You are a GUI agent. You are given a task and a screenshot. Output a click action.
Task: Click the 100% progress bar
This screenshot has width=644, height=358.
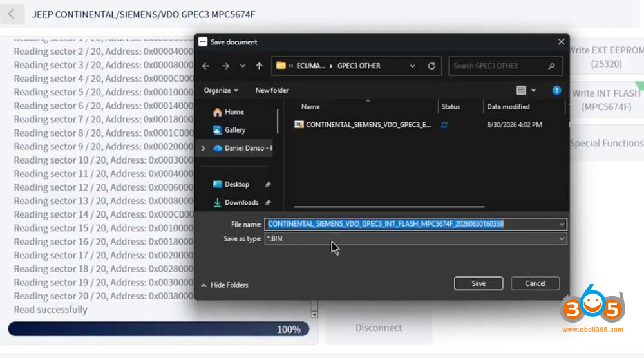tap(158, 329)
